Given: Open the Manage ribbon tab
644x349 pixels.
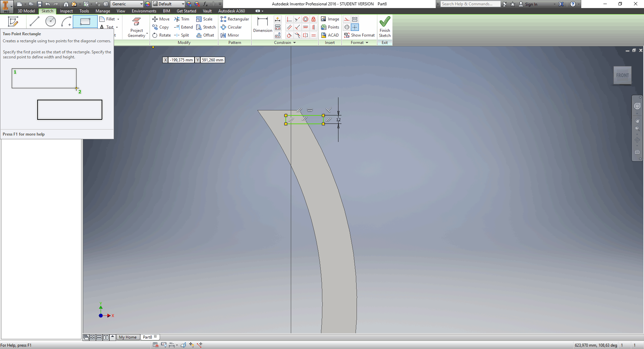Looking at the screenshot, I should pos(103,11).
